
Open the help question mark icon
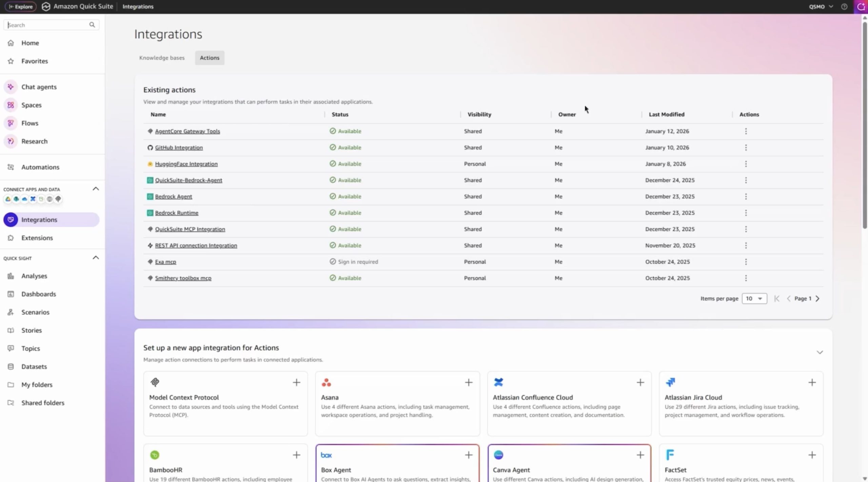[x=844, y=6]
